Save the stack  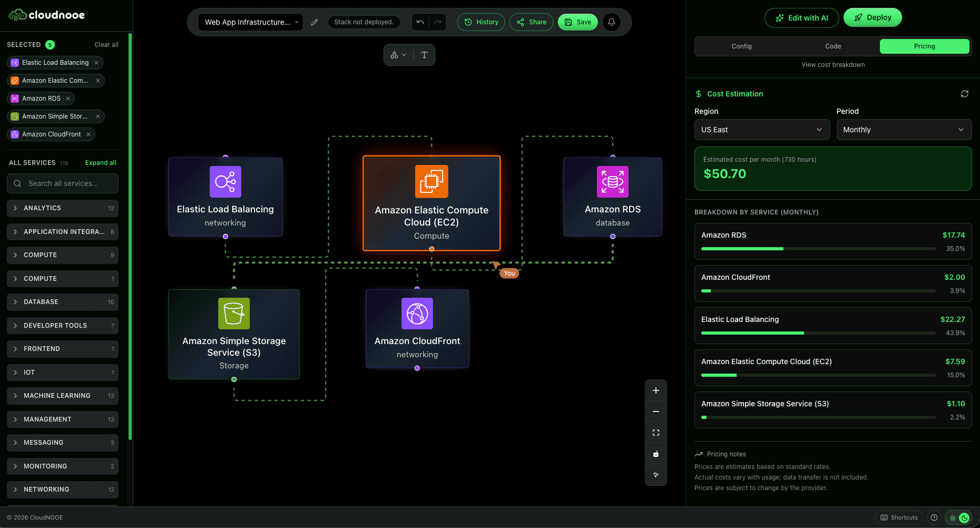click(577, 22)
